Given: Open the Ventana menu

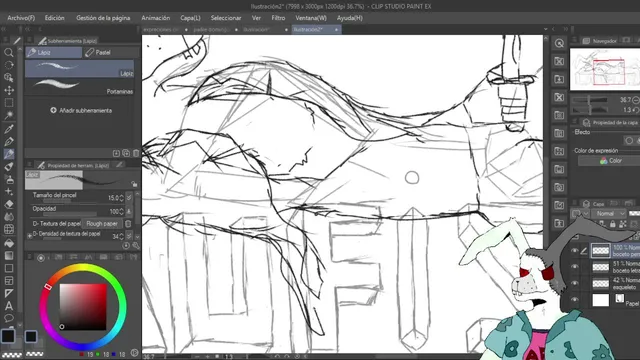Looking at the screenshot, I should (311, 18).
